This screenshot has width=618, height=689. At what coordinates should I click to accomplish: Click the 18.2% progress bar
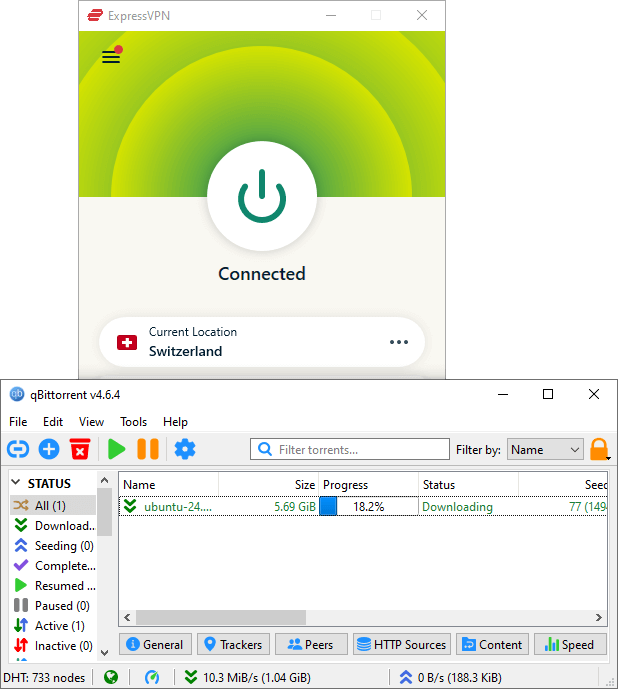368,506
